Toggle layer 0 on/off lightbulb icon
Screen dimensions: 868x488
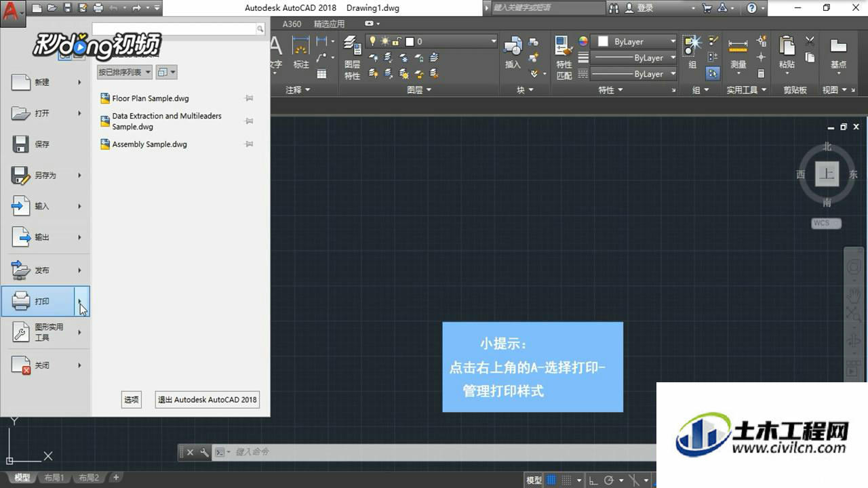coord(372,41)
